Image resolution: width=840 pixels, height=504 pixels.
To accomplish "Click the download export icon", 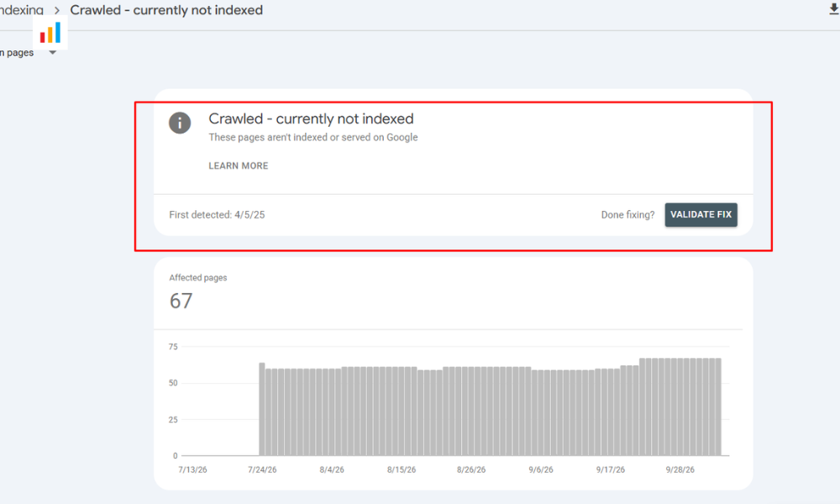I will (833, 9).
